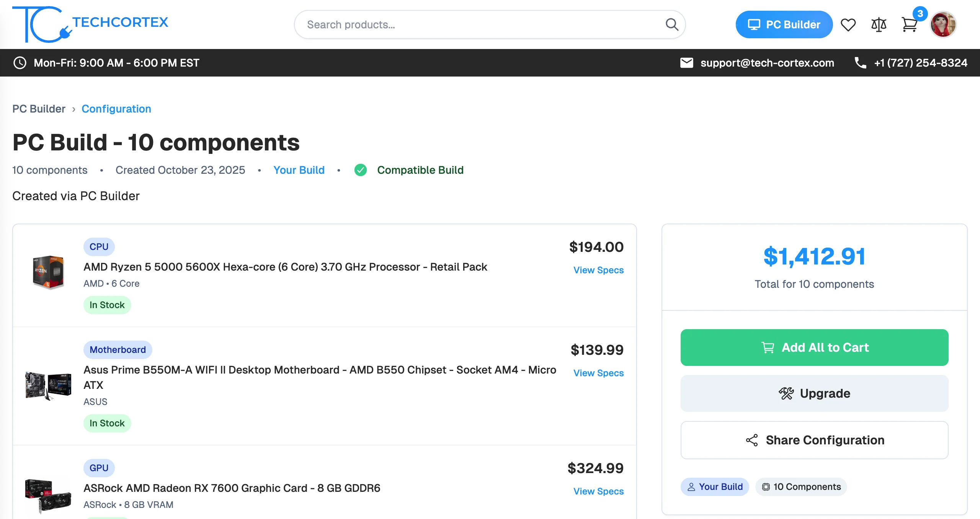
Task: Add all components to cart
Action: point(814,348)
